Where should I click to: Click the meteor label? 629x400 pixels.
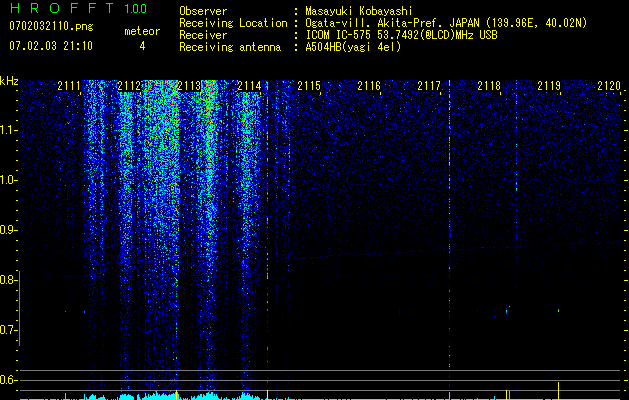tap(142, 31)
